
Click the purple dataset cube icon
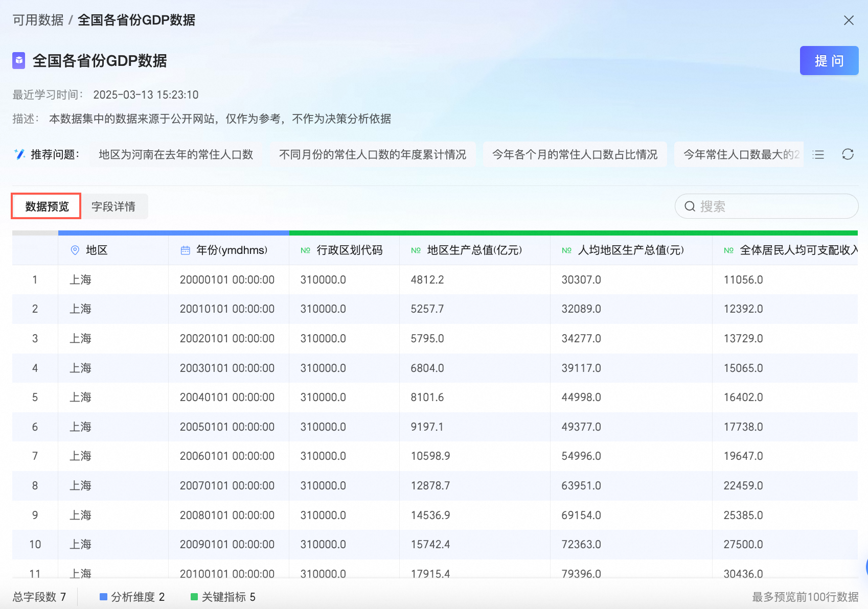point(19,61)
